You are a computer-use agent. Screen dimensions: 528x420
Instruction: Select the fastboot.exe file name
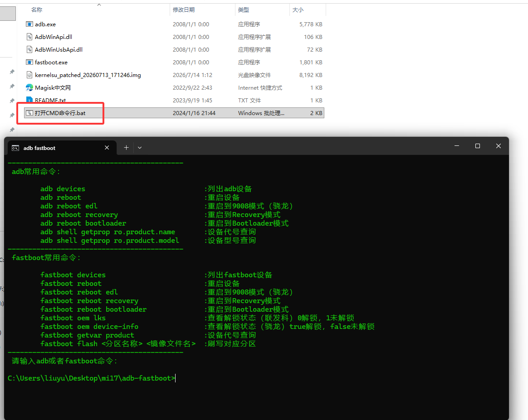pyautogui.click(x=51, y=62)
